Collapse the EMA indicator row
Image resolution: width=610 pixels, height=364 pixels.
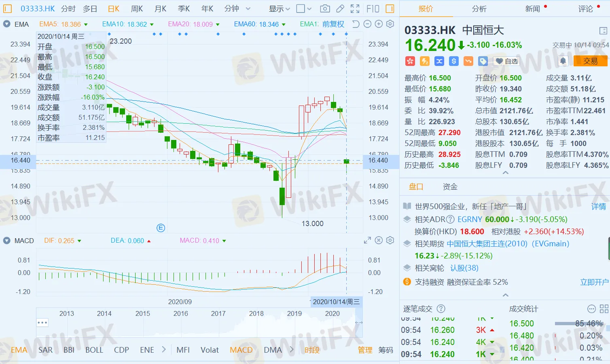point(6,24)
